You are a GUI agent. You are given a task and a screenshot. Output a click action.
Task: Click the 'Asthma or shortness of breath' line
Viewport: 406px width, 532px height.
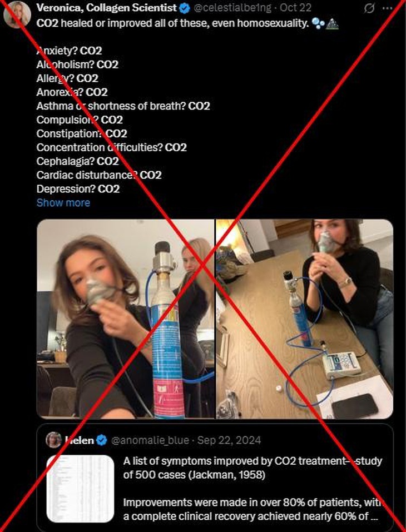click(123, 106)
